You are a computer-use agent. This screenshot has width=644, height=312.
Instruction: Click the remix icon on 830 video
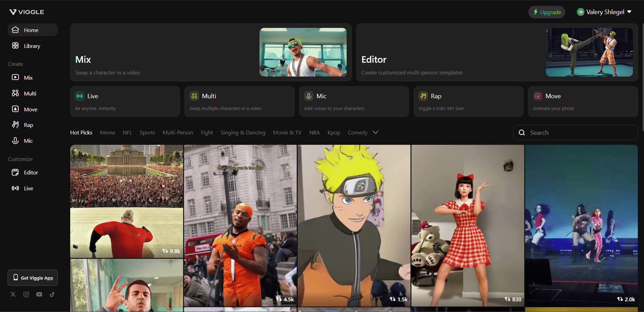coord(507,299)
